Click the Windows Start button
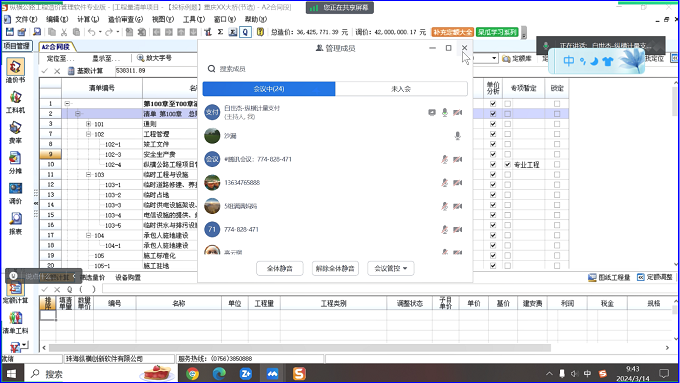Image resolution: width=680 pixels, height=383 pixels. pos(11,374)
